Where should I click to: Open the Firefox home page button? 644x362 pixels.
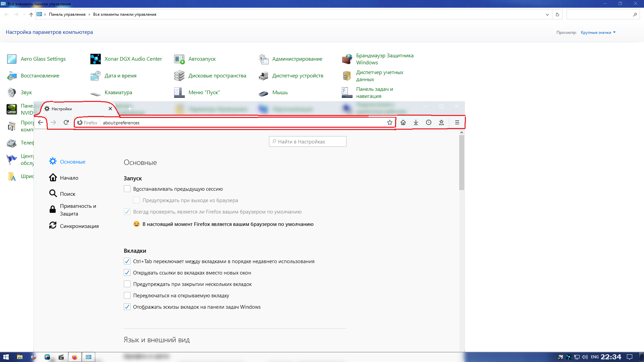coord(403,122)
